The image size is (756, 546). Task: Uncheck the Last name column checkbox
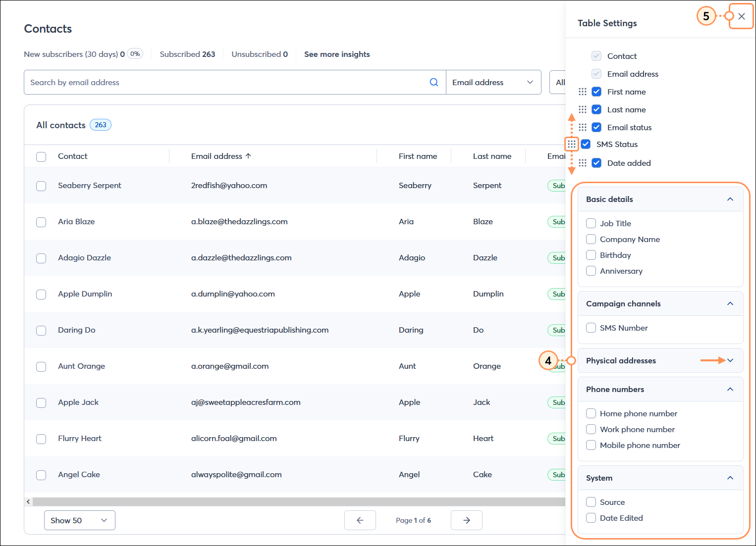pos(596,109)
